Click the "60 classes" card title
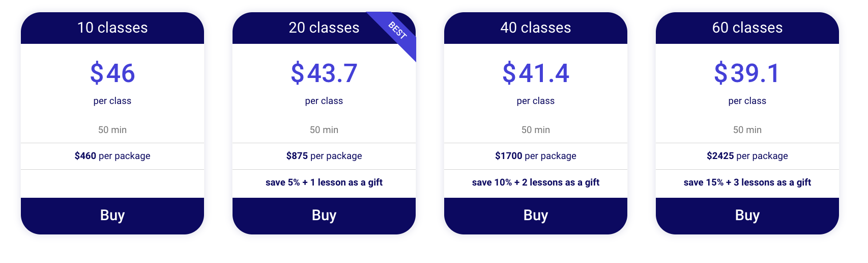Image resolution: width=868 pixels, height=263 pixels. (747, 28)
